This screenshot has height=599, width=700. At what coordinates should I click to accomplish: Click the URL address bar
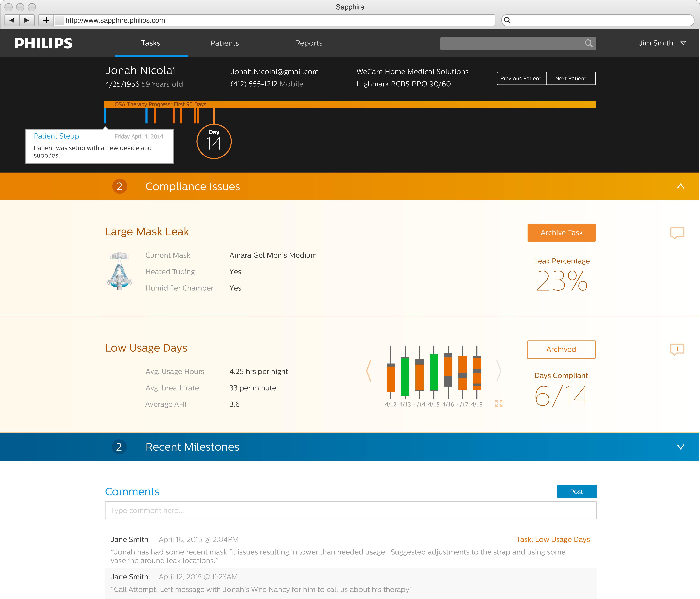click(x=274, y=20)
